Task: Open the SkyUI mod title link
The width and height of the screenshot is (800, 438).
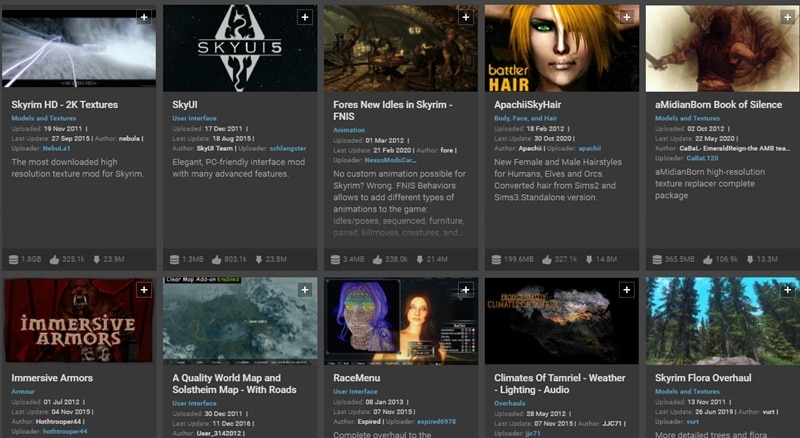Action: click(x=185, y=105)
